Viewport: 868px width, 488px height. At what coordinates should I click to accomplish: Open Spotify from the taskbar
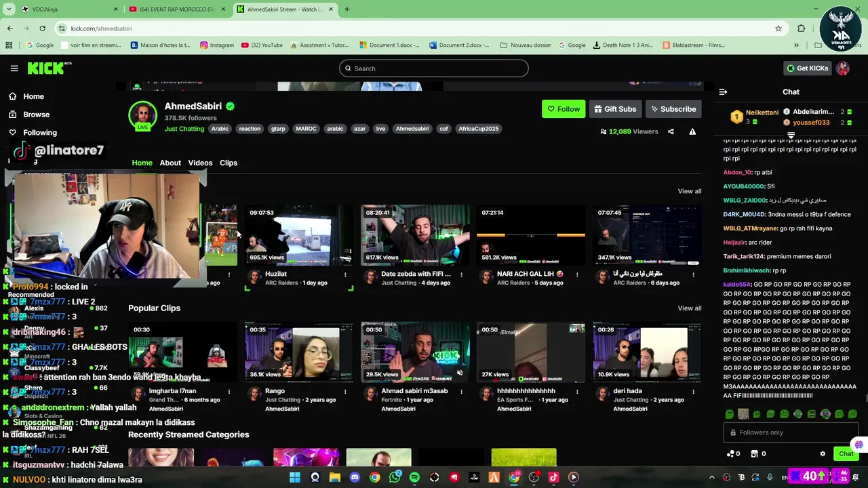pyautogui.click(x=414, y=478)
